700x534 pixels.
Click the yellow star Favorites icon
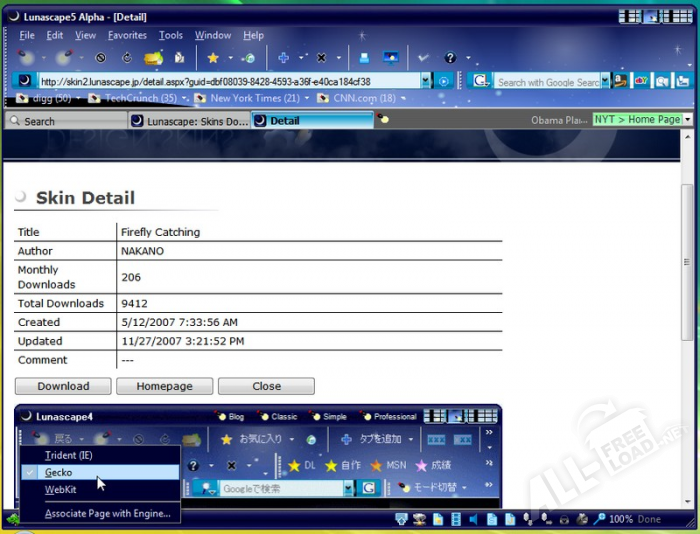coord(212,58)
